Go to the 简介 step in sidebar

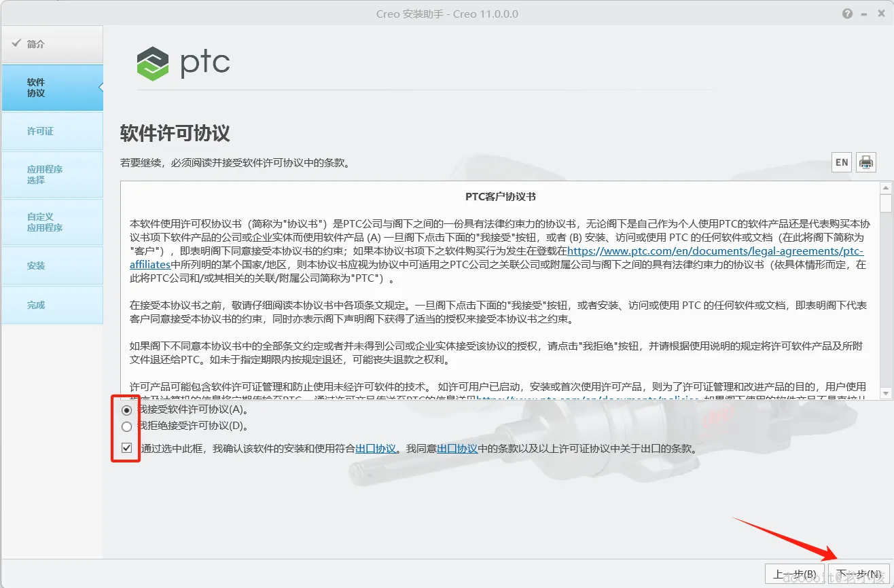point(52,44)
